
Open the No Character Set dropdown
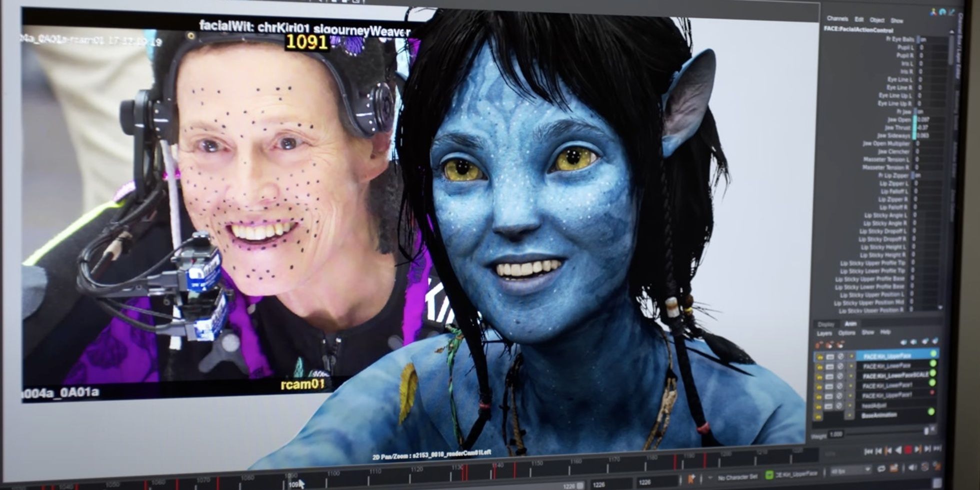738,477
